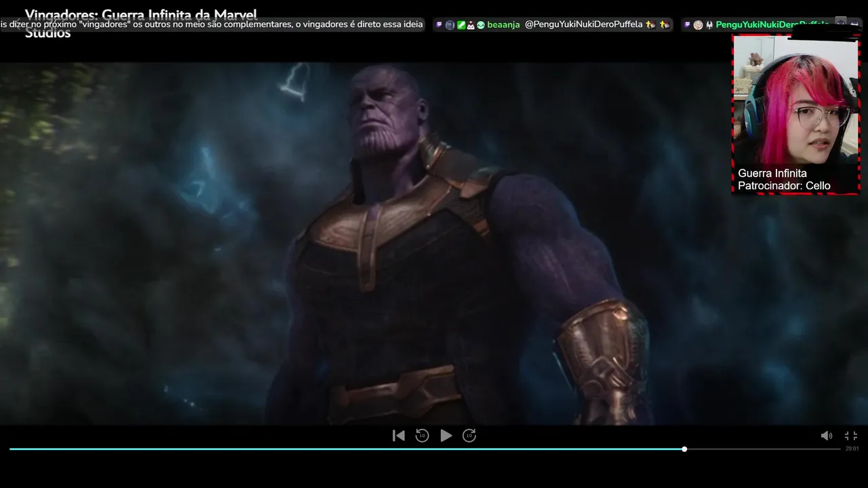Restart the video from the beginning

point(399,436)
